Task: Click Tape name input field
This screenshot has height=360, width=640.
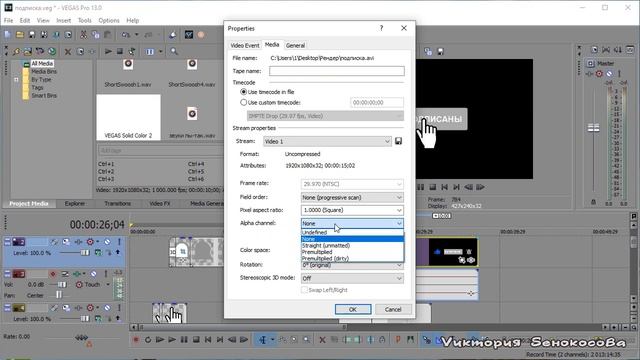Action: (x=337, y=71)
